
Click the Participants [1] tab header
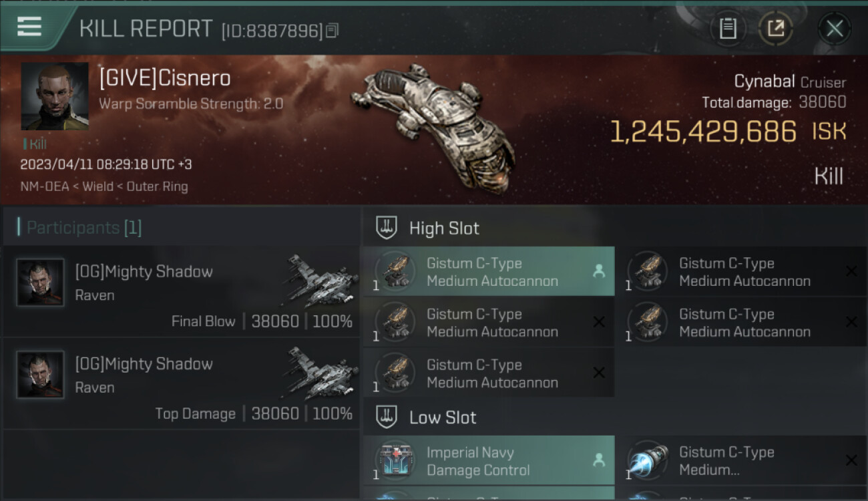tap(84, 228)
